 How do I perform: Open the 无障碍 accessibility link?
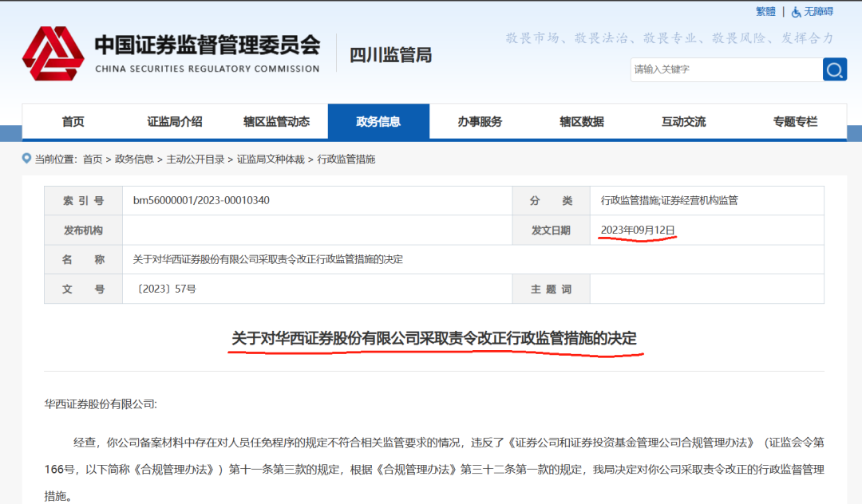pos(819,11)
